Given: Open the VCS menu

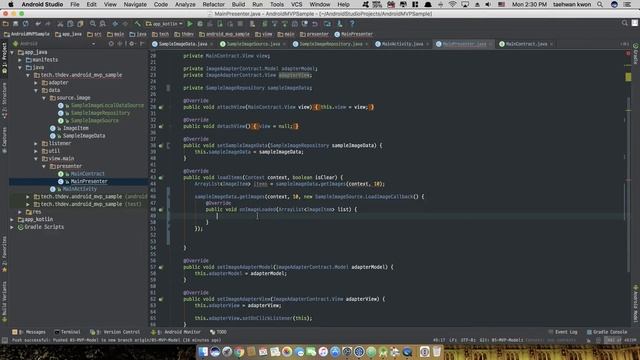Looking at the screenshot, I should point(296,4).
